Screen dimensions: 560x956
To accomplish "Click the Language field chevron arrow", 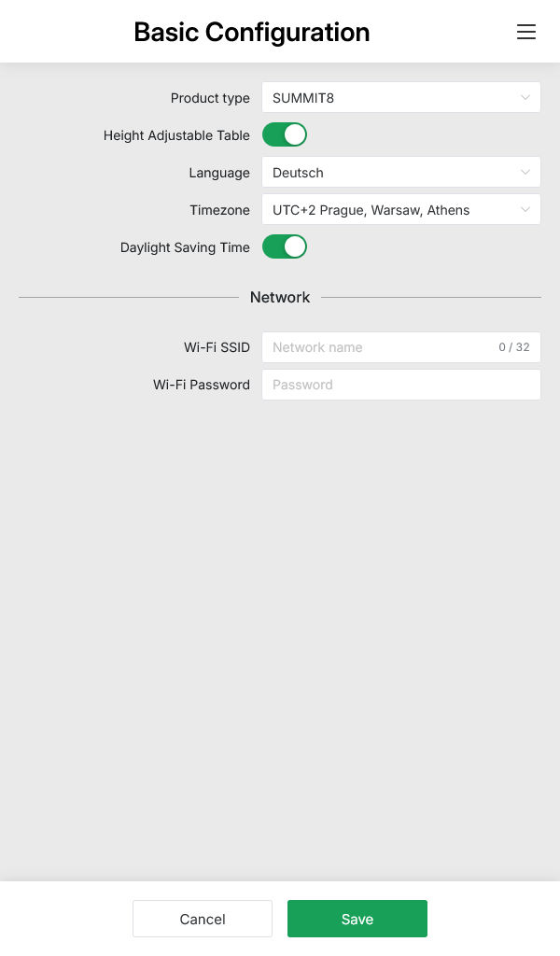I will [525, 173].
